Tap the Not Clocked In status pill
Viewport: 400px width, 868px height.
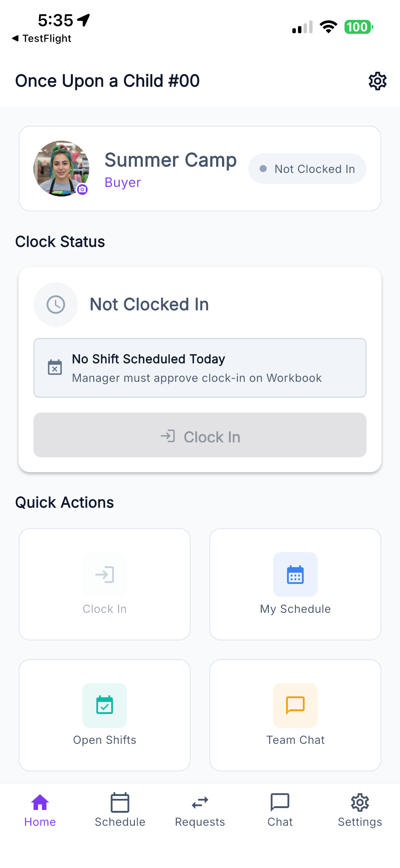[x=307, y=169]
